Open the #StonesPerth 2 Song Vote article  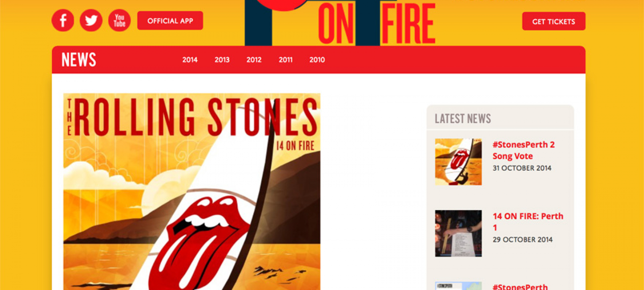click(x=524, y=150)
